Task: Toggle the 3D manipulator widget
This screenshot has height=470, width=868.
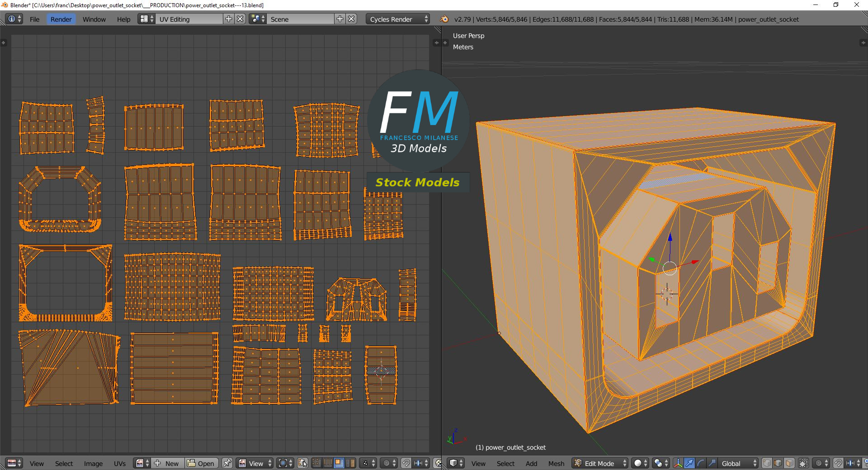Action: pos(678,463)
